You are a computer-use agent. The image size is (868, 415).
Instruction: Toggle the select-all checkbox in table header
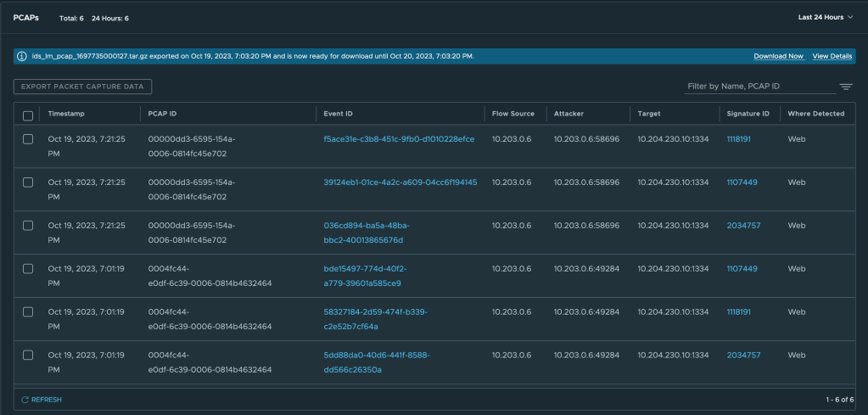pos(28,115)
